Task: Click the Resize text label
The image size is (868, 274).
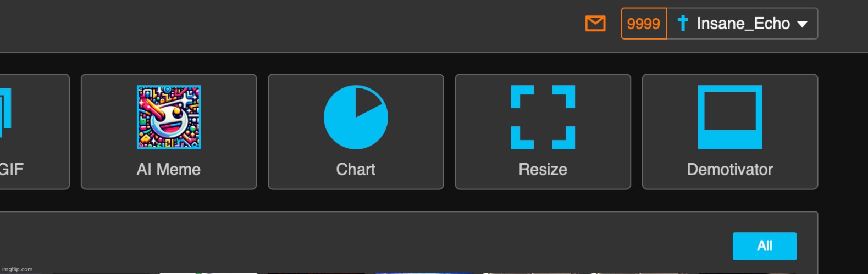Action: [543, 169]
